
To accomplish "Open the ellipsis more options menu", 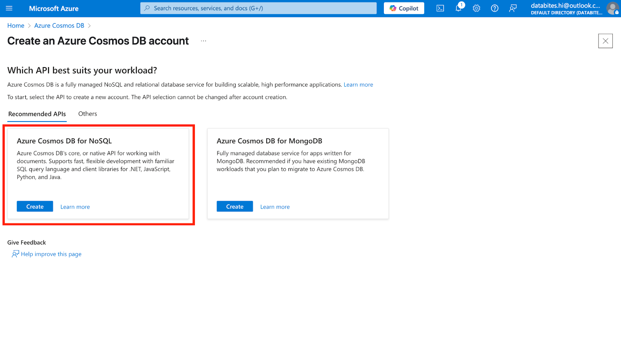I will 203,41.
